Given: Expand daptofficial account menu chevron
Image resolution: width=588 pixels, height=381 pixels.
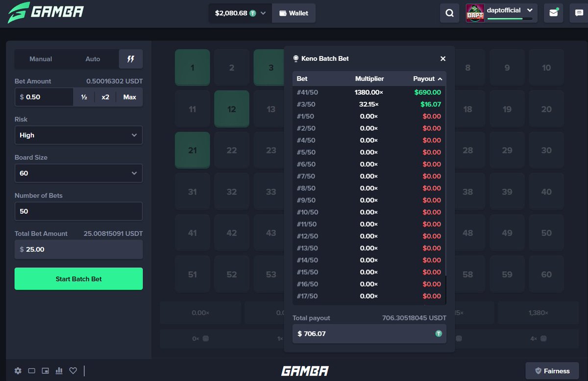Looking at the screenshot, I should [530, 10].
